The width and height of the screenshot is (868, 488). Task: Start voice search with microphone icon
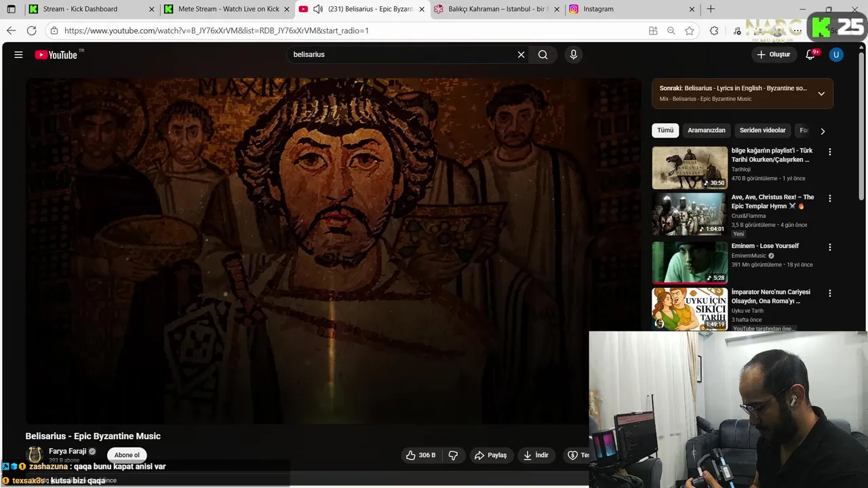click(x=574, y=55)
